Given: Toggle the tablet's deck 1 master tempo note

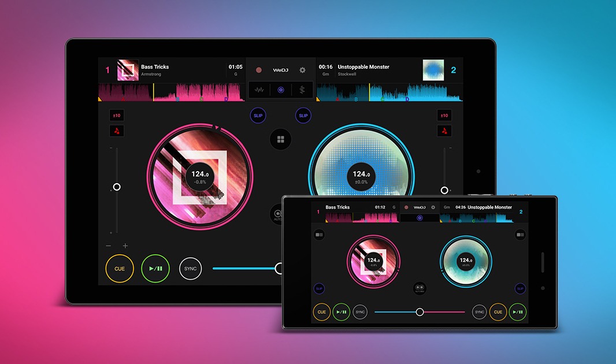Looking at the screenshot, I should click(x=117, y=131).
